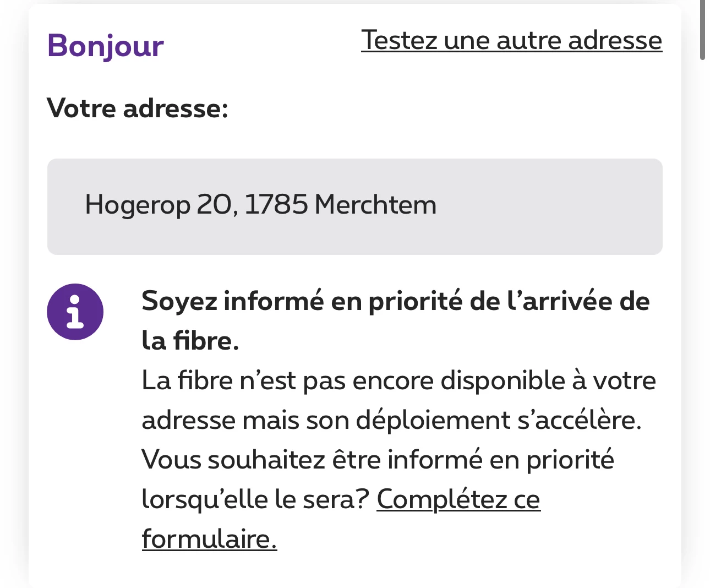
Task: Click the underlined "Complétez ce" text
Action: click(x=458, y=499)
